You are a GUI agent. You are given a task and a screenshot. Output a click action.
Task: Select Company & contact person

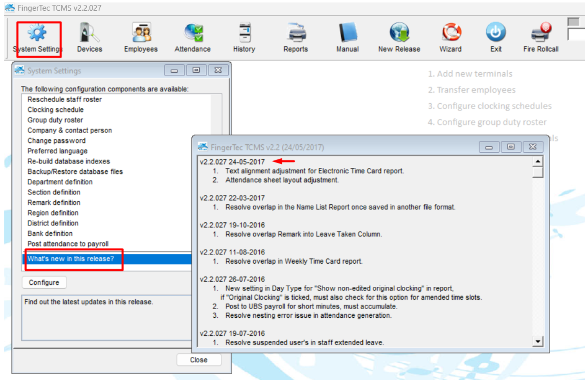click(x=70, y=130)
